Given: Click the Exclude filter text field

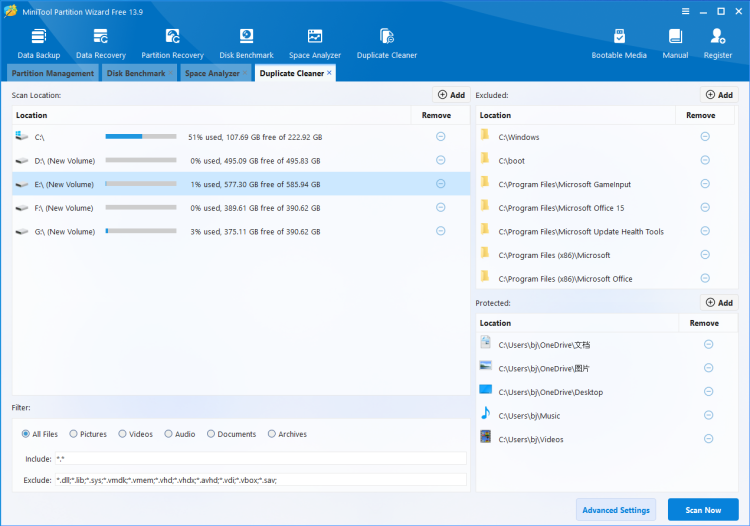Looking at the screenshot, I should tap(261, 480).
